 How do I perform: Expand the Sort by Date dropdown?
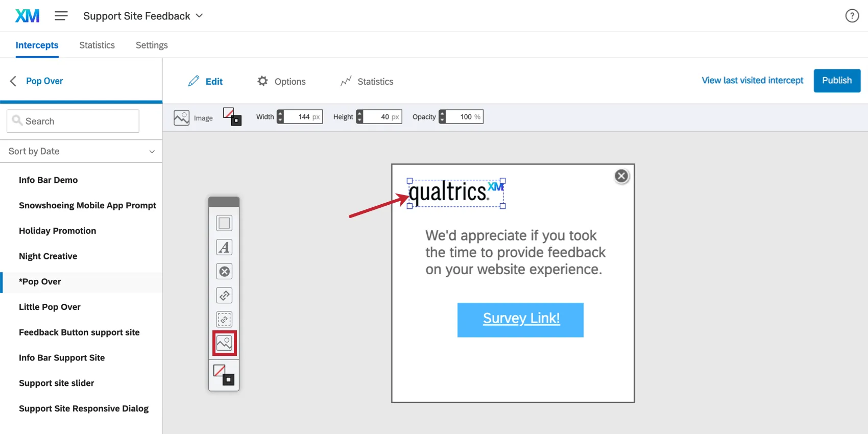click(x=81, y=151)
